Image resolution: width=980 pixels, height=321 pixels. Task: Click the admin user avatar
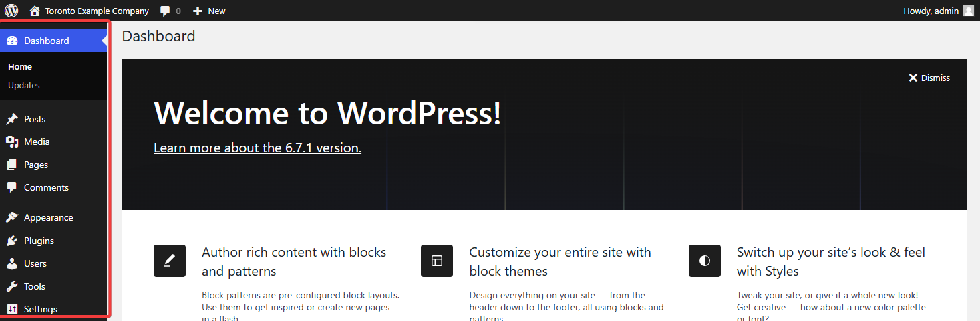tap(968, 11)
